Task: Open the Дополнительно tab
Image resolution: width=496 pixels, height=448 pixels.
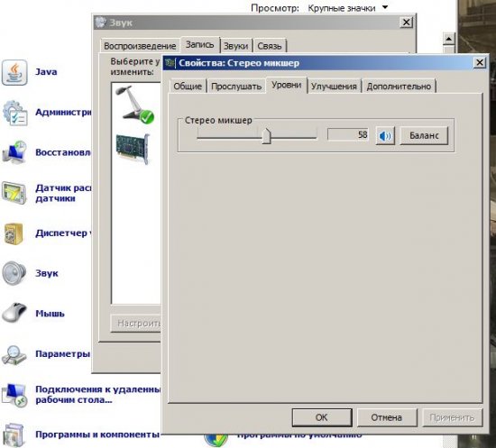Action: (x=399, y=87)
